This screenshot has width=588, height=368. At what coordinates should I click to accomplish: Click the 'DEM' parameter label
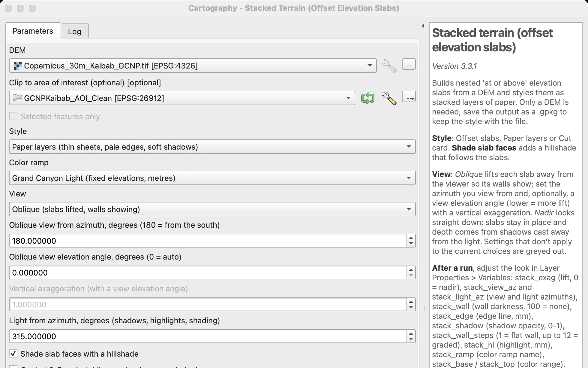(x=17, y=50)
